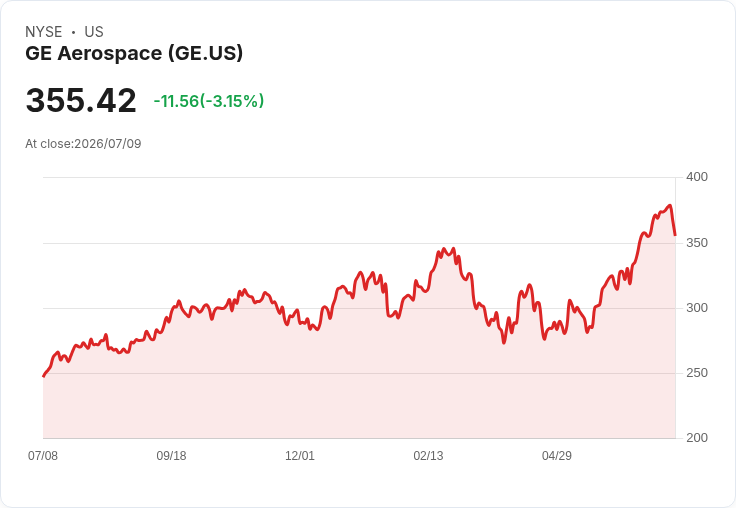
Task: Select the -11.56(-3.15%) price change
Action: click(209, 101)
